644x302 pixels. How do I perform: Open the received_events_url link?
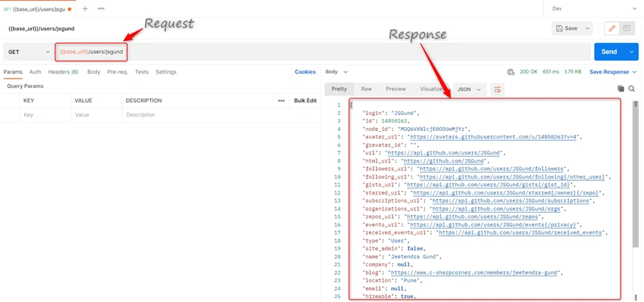[521, 232]
